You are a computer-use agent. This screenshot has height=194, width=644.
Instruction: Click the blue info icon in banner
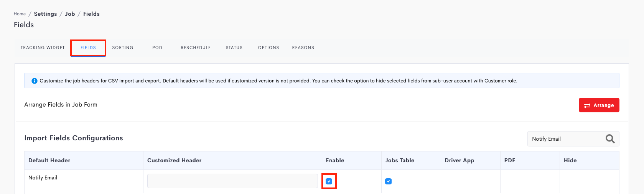click(x=34, y=81)
